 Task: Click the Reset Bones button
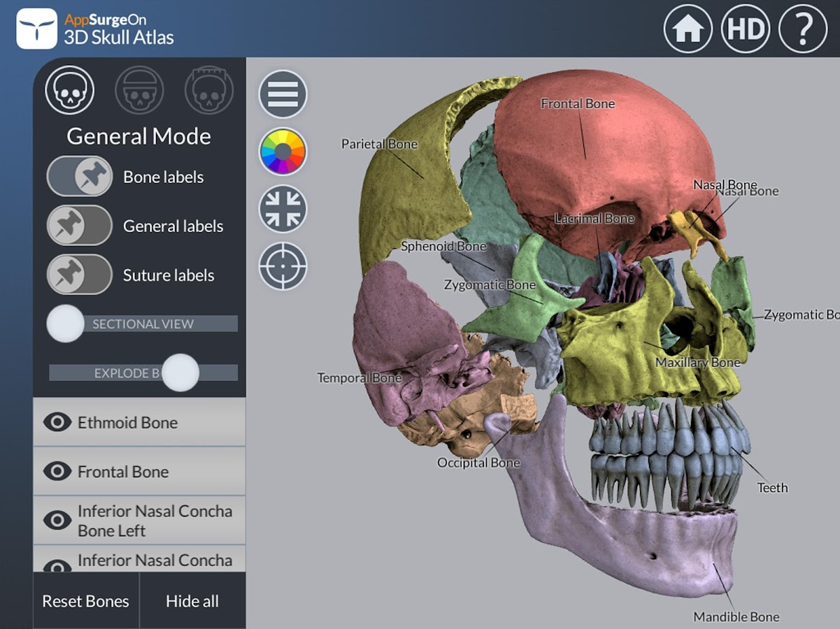point(85,601)
